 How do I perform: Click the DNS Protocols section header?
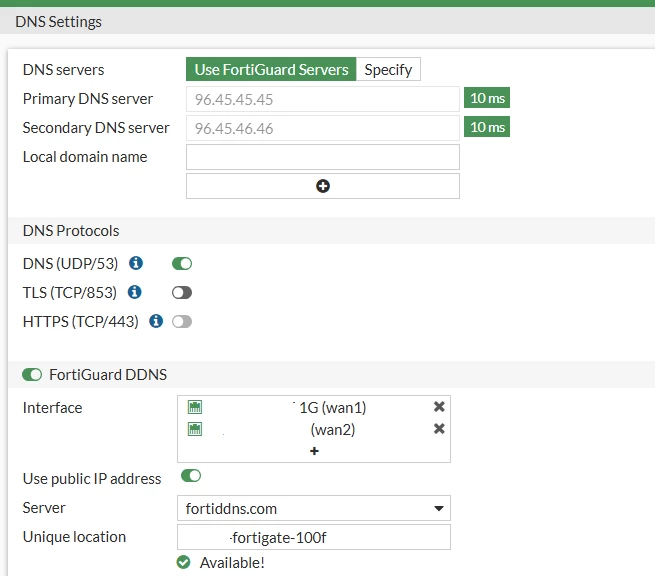pos(71,231)
